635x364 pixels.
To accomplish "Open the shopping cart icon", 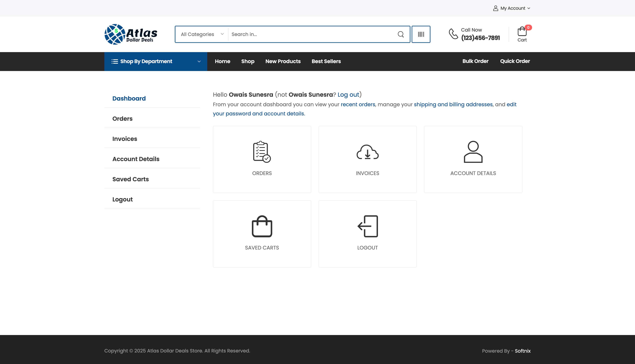I will click(x=522, y=32).
